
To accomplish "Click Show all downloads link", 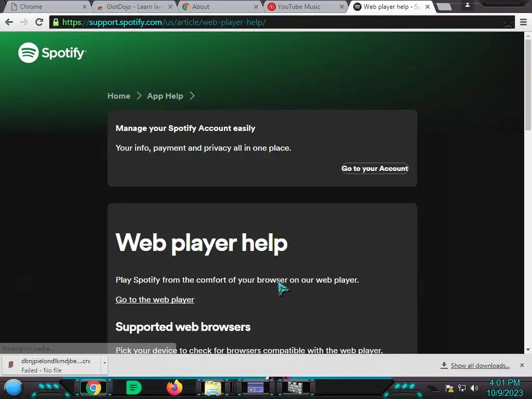I will point(480,365).
